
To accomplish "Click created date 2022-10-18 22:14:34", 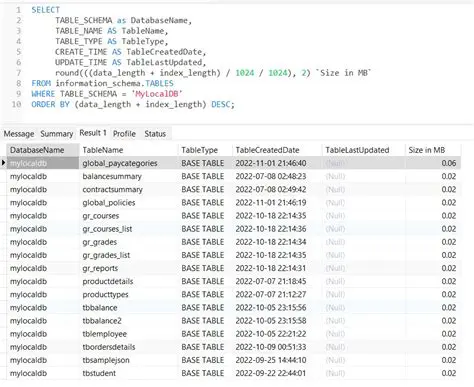I will click(x=271, y=242).
